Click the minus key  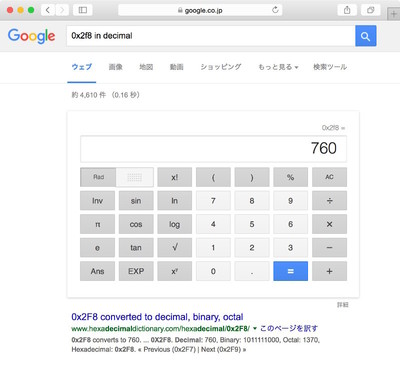tap(329, 247)
